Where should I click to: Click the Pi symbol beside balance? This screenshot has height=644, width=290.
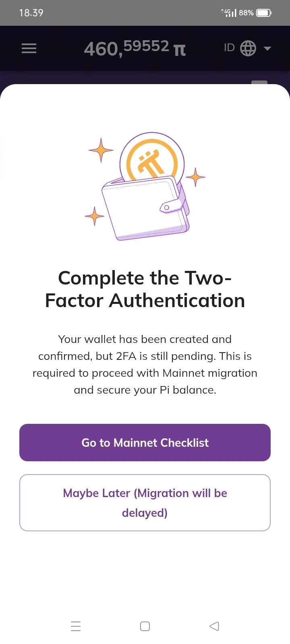point(180,50)
